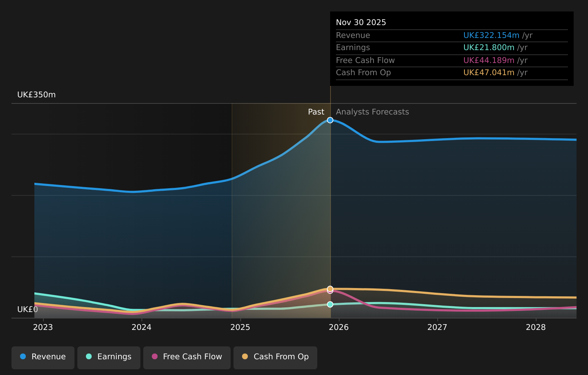588x375 pixels.
Task: Hide the Free Cash Flow series
Action: tap(187, 357)
